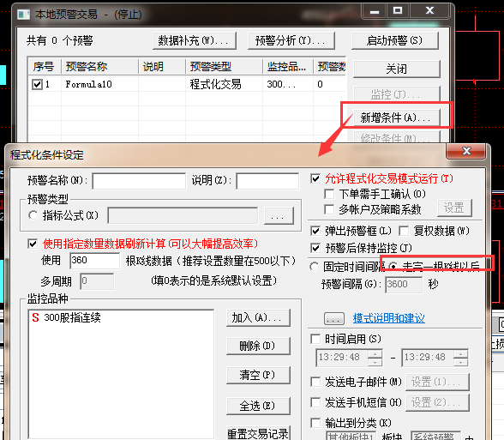The width and height of the screenshot is (504, 440).
Task: Enable 下单需手工确认(O) checkbox
Action: point(329,194)
